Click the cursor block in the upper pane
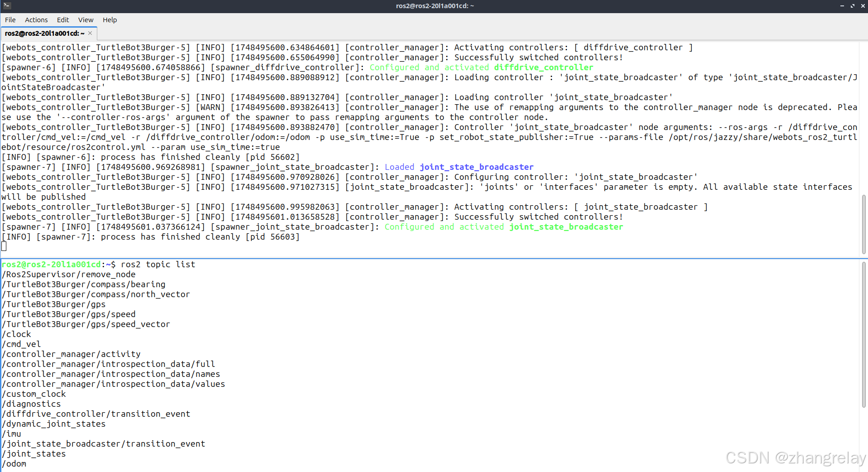 (4, 246)
